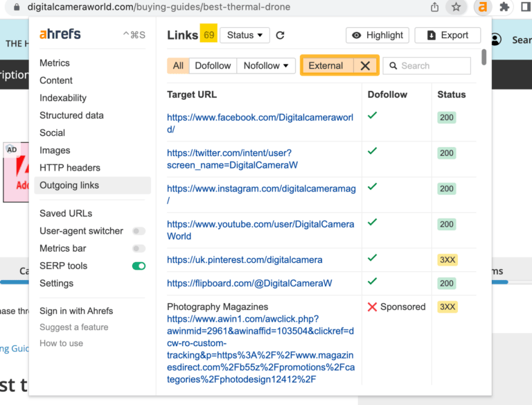The height and width of the screenshot is (405, 532).
Task: Open the Structured data section
Action: (x=71, y=116)
